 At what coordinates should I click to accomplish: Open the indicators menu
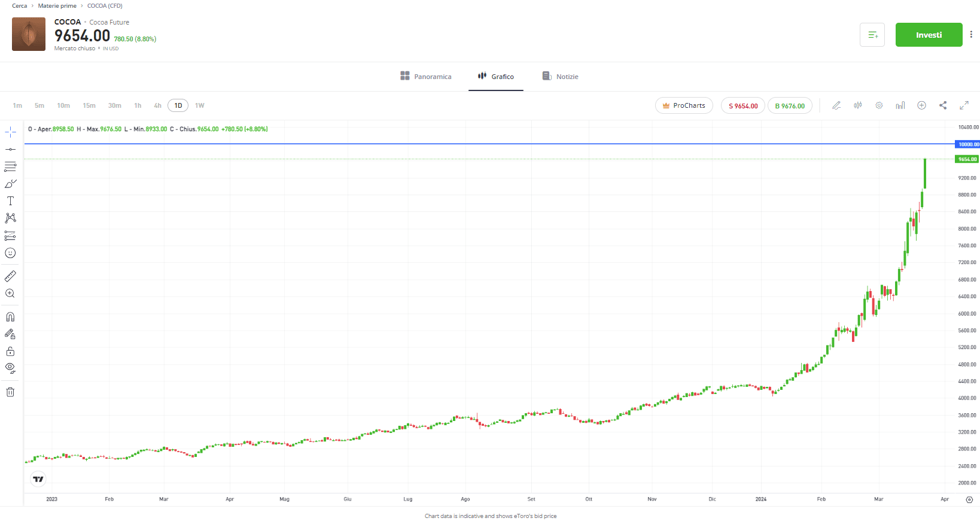[x=900, y=105]
